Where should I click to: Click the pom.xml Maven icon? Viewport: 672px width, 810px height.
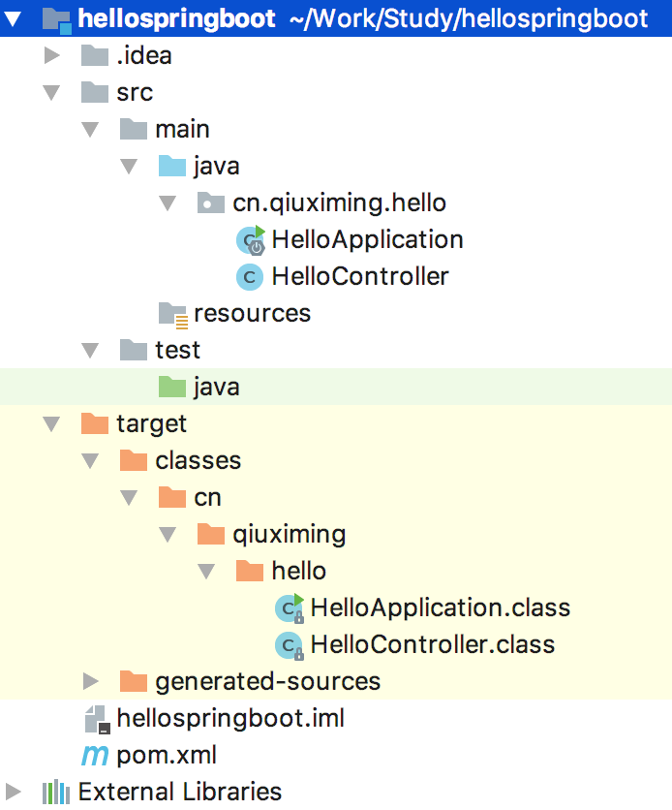point(95,755)
